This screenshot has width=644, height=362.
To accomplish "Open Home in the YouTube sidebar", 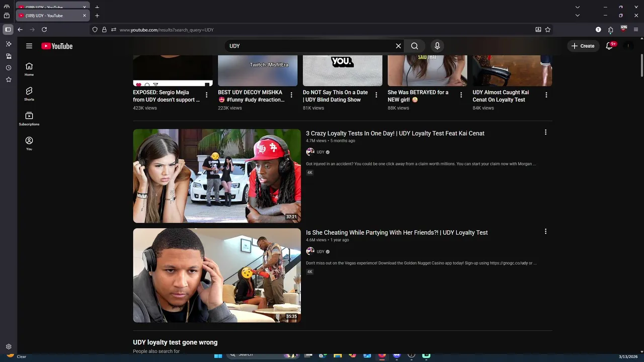I will click(29, 69).
